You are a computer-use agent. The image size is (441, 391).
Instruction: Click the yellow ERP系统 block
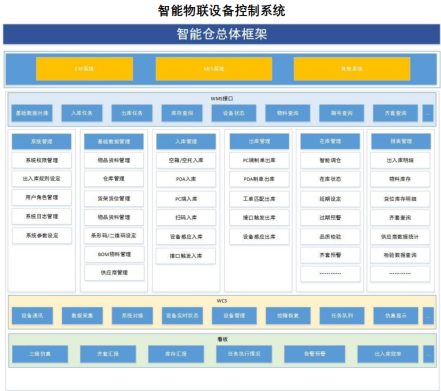tap(84, 69)
